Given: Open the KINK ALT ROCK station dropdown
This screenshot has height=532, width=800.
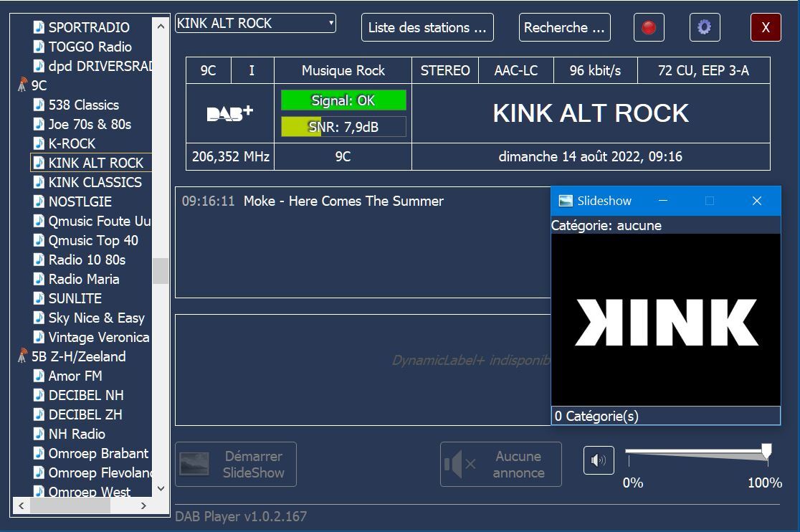Looking at the screenshot, I should [x=255, y=23].
